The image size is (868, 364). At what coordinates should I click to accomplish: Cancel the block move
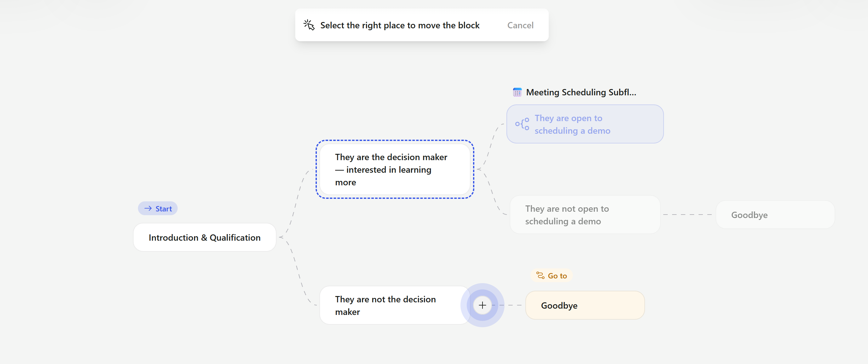(520, 25)
